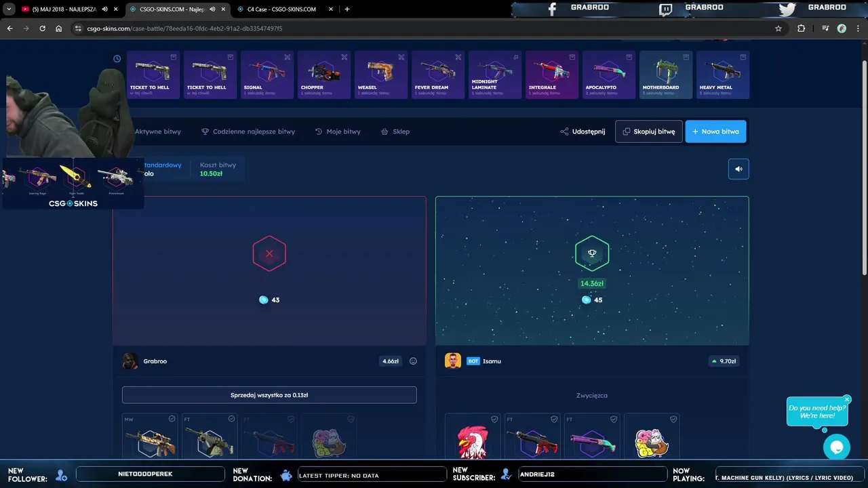868x488 pixels.
Task: Open Chrome's three-dot menu
Action: 859,28
